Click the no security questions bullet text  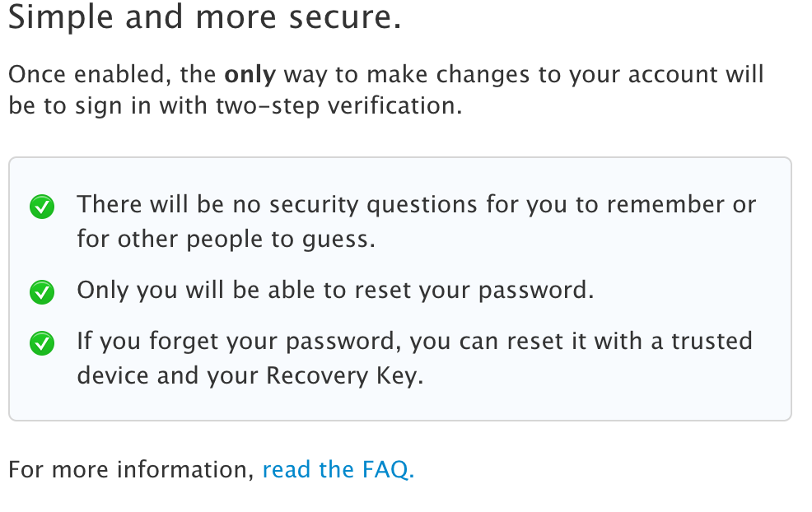coord(416,205)
